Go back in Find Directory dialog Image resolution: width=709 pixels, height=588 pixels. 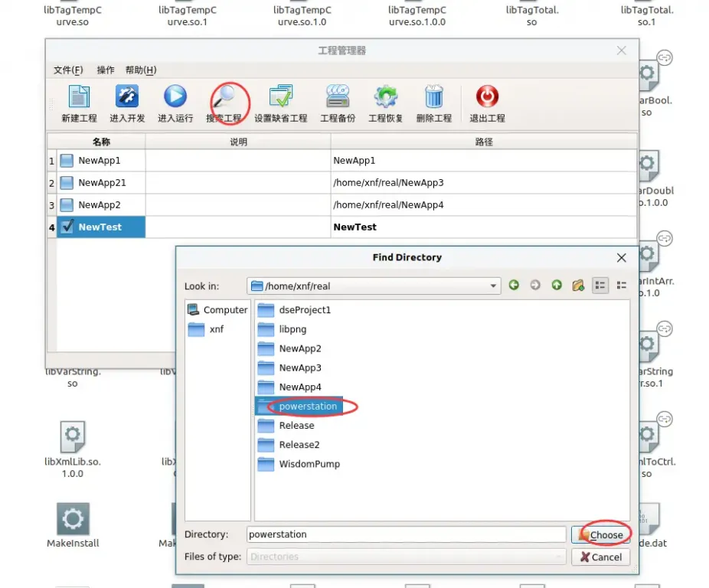(514, 285)
